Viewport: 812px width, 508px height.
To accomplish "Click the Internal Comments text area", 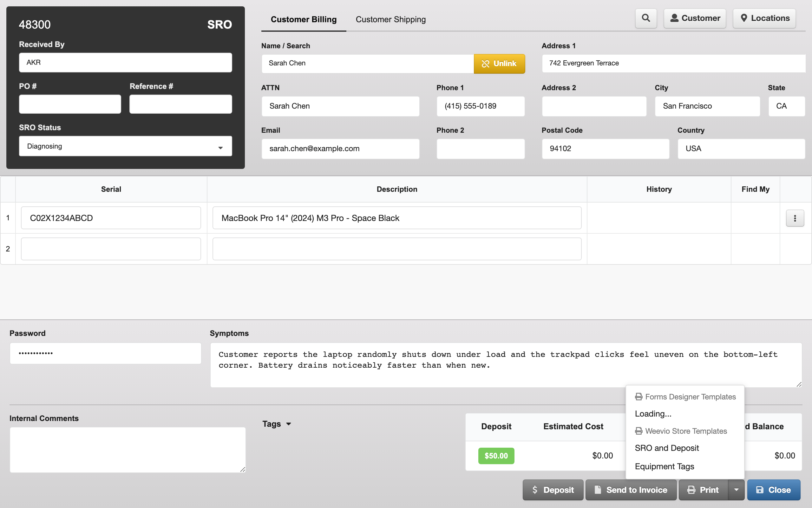I will click(x=128, y=450).
